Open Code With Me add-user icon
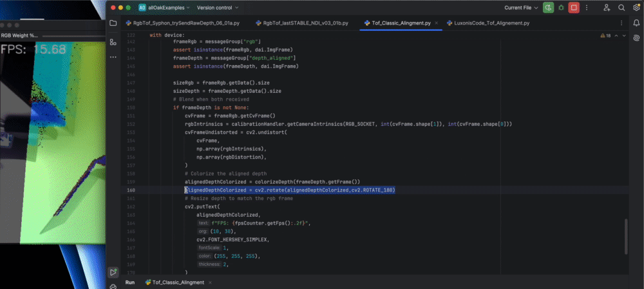Screen dimensions: 644x289 click(607, 7)
